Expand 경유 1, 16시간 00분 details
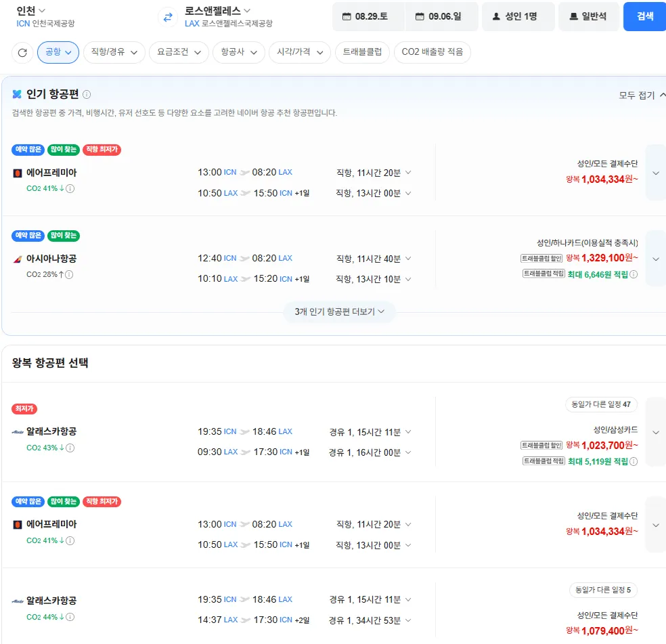This screenshot has height=644, width=666. click(370, 452)
